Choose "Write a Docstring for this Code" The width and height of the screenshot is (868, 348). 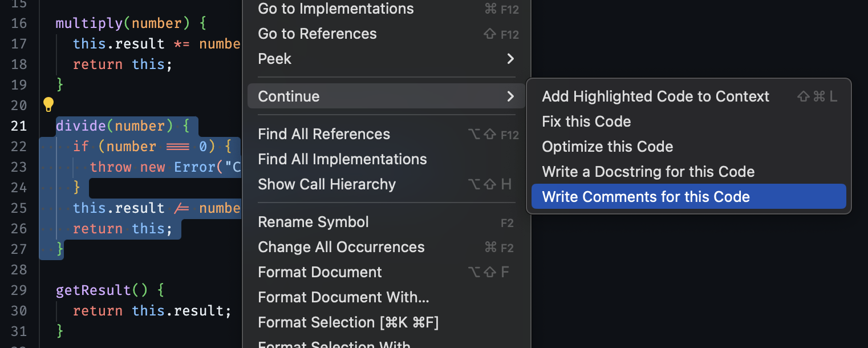648,171
